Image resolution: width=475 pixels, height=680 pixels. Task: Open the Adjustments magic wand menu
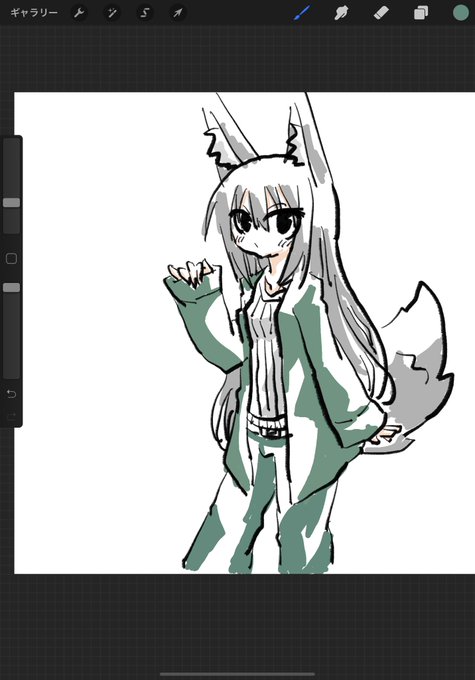(112, 13)
